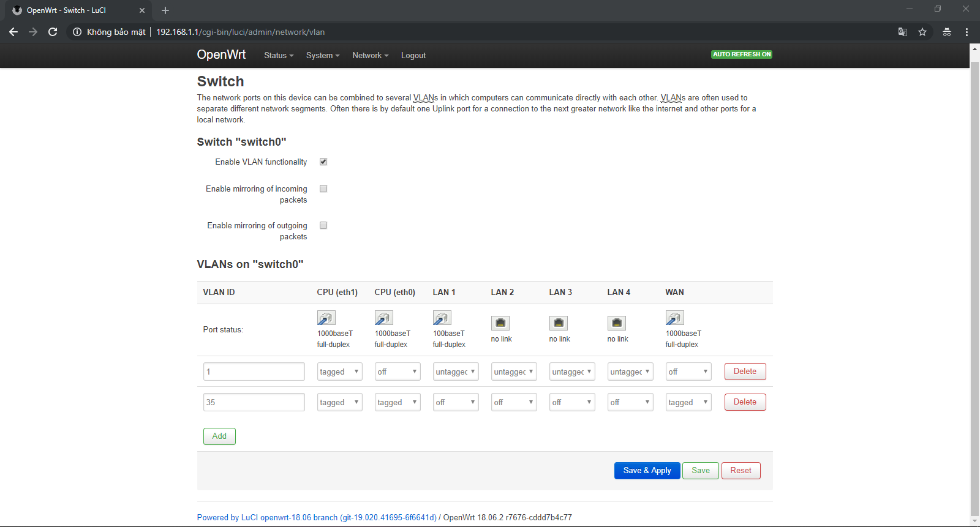Screen dimensions: 980x527
Task: Open VLAN 35 LAN 4 off dropdown
Action: point(630,402)
